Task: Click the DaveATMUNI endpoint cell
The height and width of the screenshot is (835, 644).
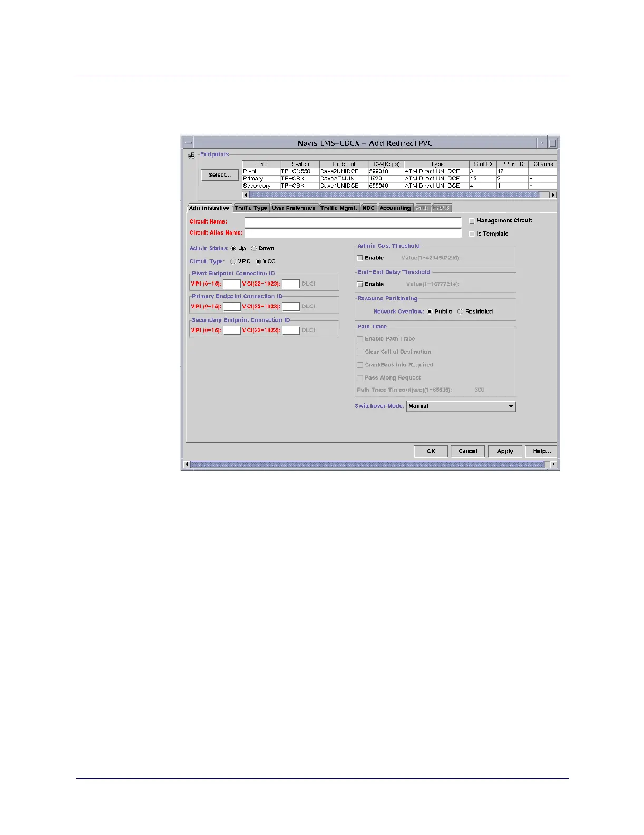Action: (x=344, y=179)
